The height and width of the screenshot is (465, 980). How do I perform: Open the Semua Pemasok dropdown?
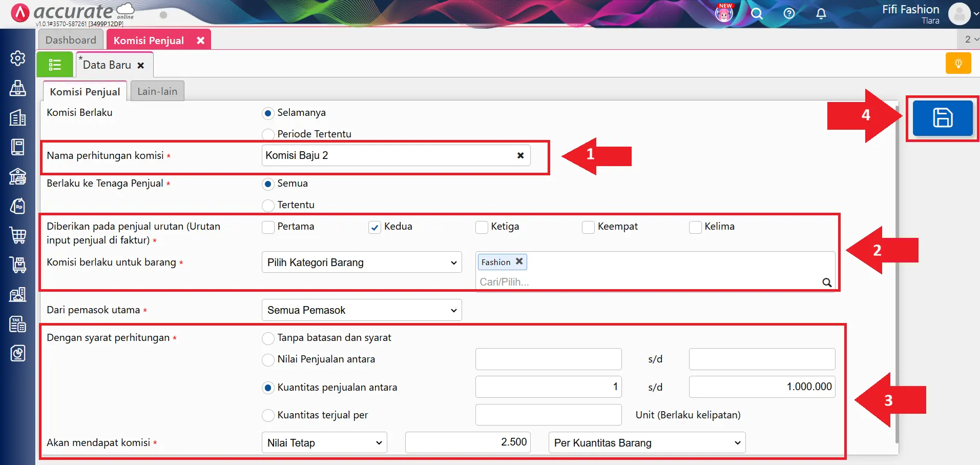361,310
